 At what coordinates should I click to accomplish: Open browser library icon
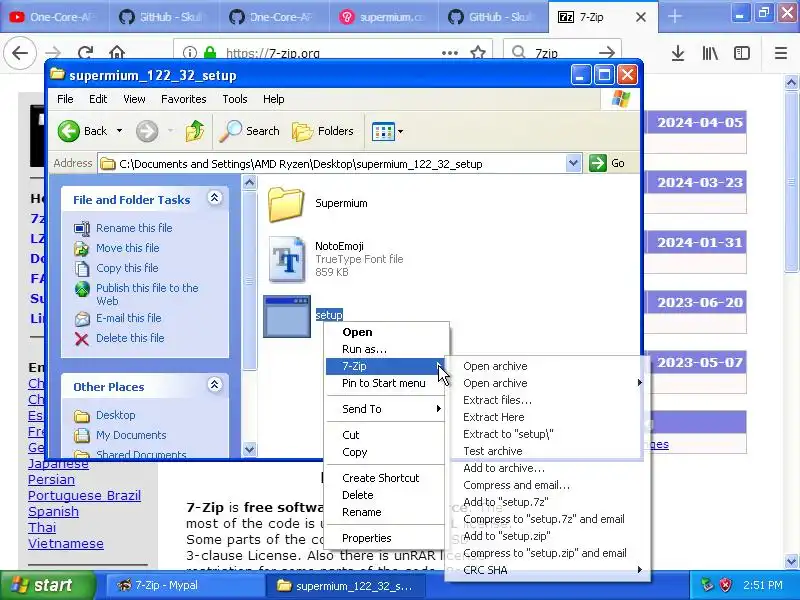point(710,53)
